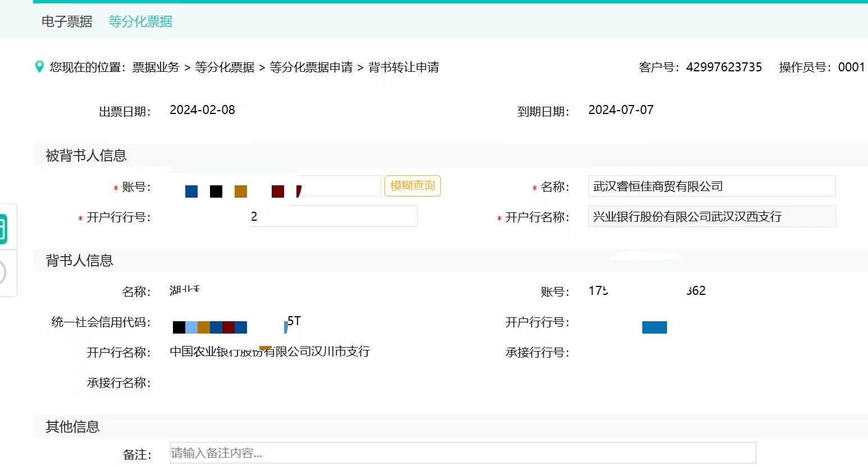The height and width of the screenshot is (465, 868).
Task: Open the 等分化票据 tab in top navigation
Action: click(140, 21)
